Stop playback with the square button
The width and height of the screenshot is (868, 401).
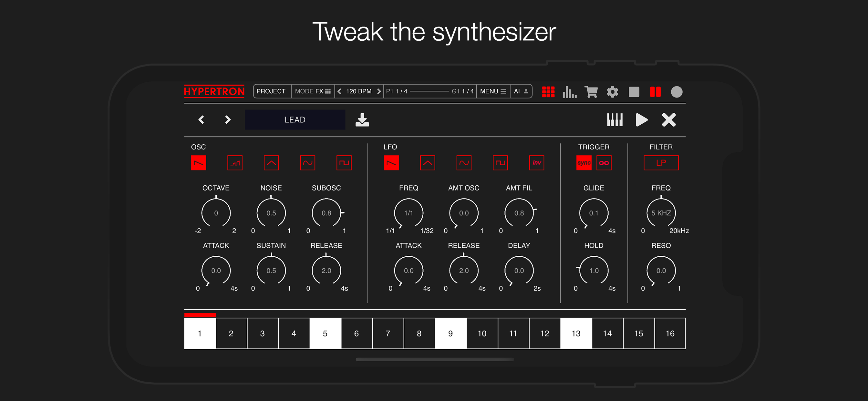(634, 92)
